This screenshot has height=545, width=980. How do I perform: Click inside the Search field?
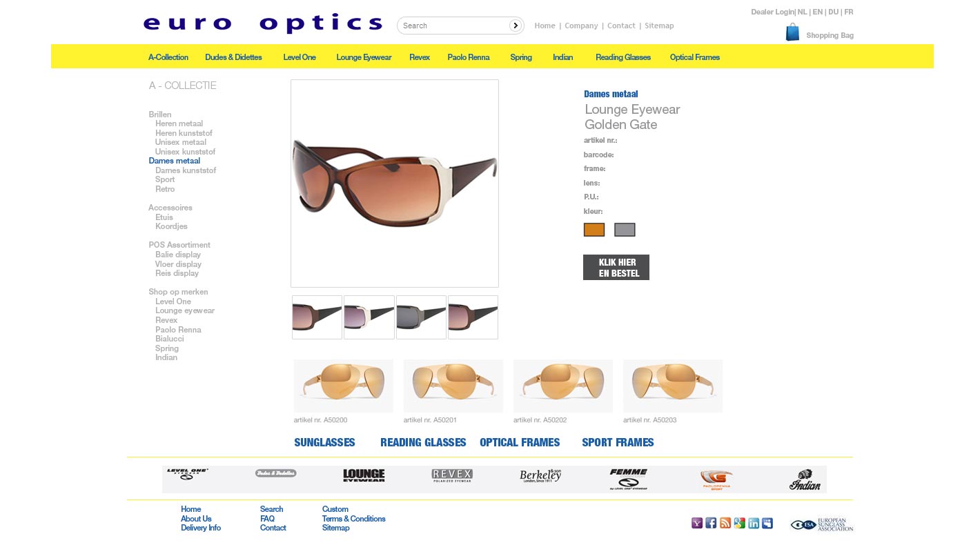[x=454, y=26]
